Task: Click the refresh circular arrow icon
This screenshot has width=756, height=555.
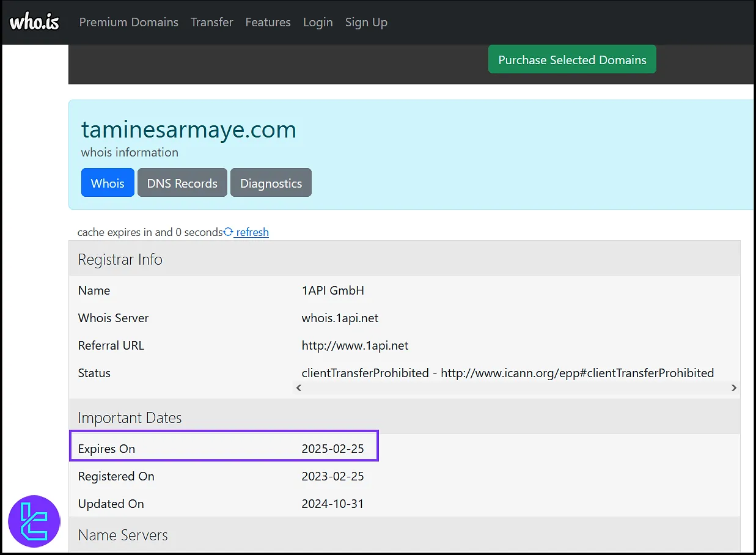Action: click(229, 232)
